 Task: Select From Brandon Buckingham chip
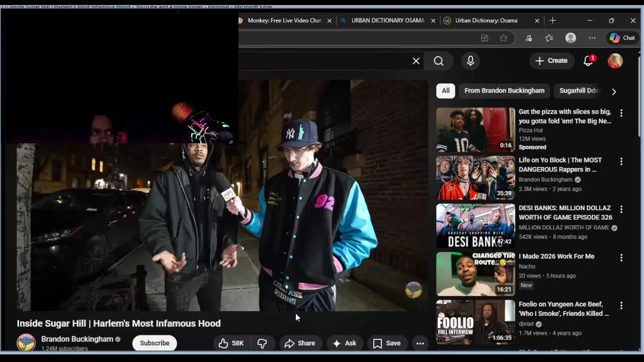pyautogui.click(x=504, y=90)
